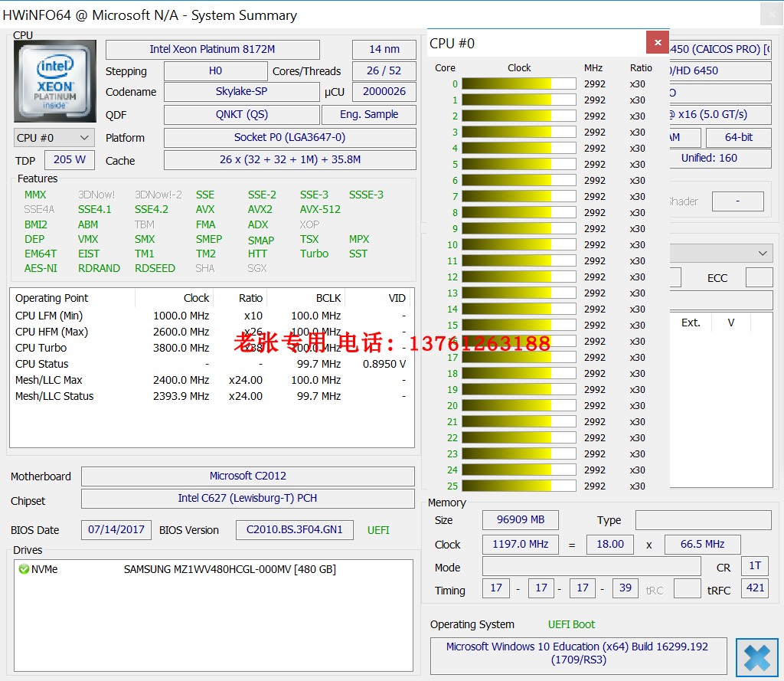This screenshot has width=784, height=681.
Task: Click the tRFC 421 value
Action: coord(755,588)
